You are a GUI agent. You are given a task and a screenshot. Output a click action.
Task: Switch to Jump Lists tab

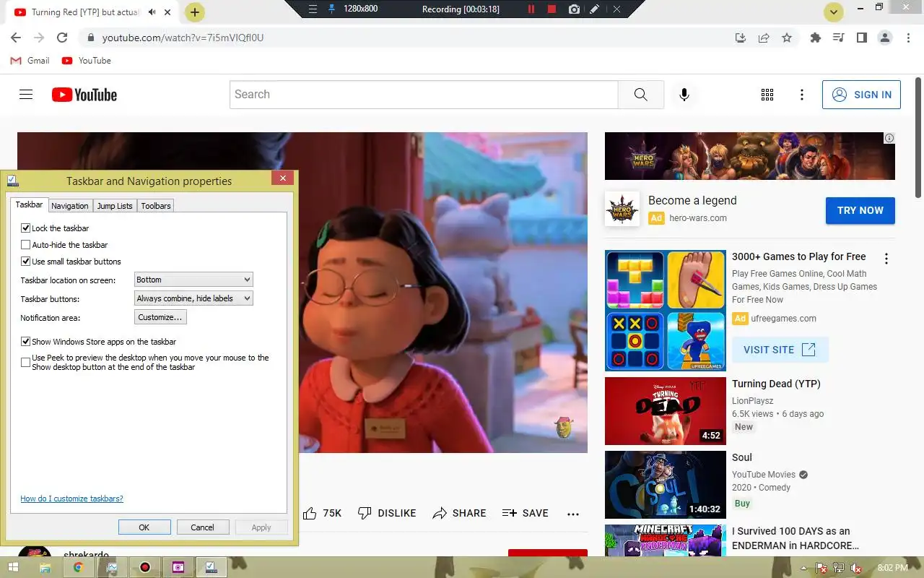(115, 206)
